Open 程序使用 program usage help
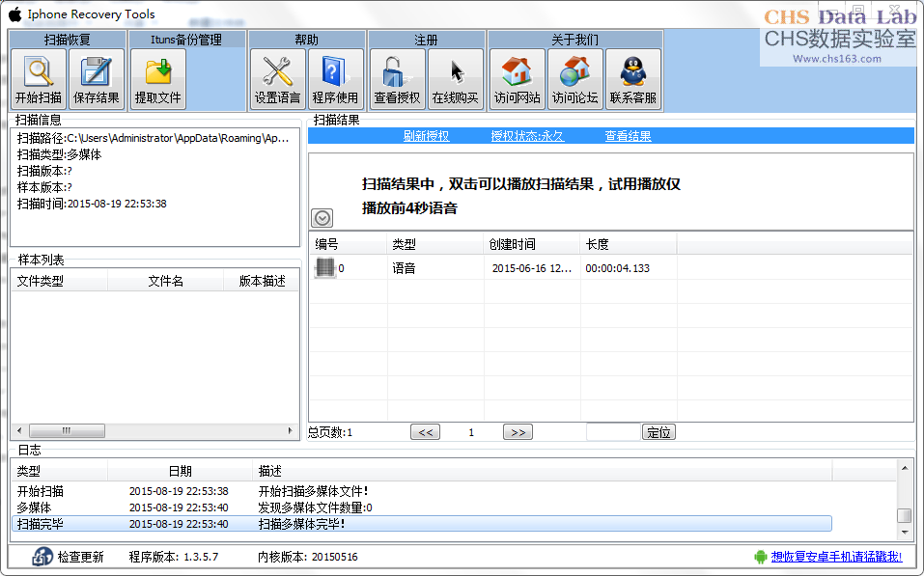Screen dimensions: 924x576 coord(335,79)
